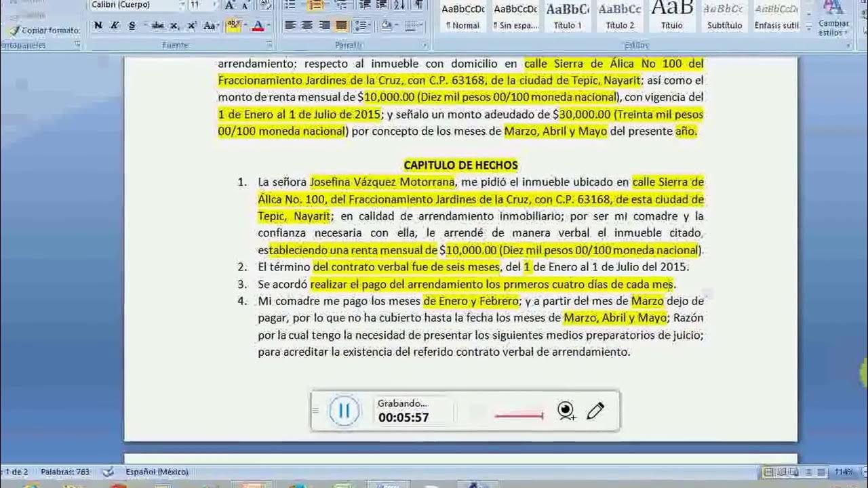Apply the Título 1 style

(x=568, y=16)
